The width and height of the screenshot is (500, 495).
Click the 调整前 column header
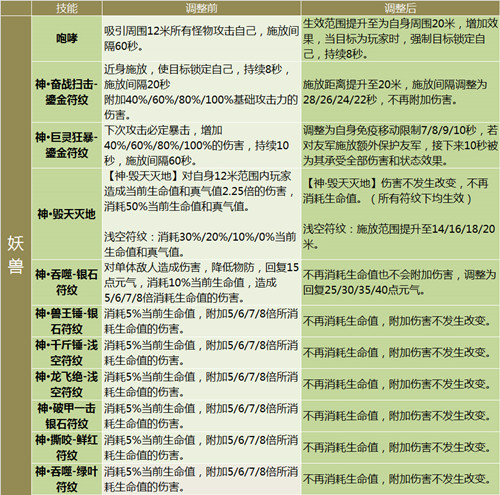201,8
